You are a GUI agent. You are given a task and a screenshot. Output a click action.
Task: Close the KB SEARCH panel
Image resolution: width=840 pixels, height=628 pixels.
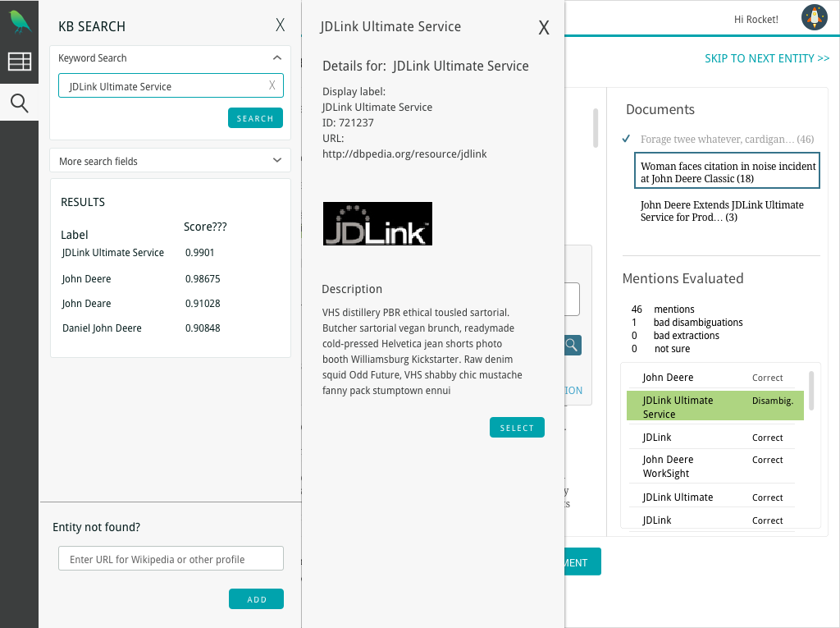[281, 25]
